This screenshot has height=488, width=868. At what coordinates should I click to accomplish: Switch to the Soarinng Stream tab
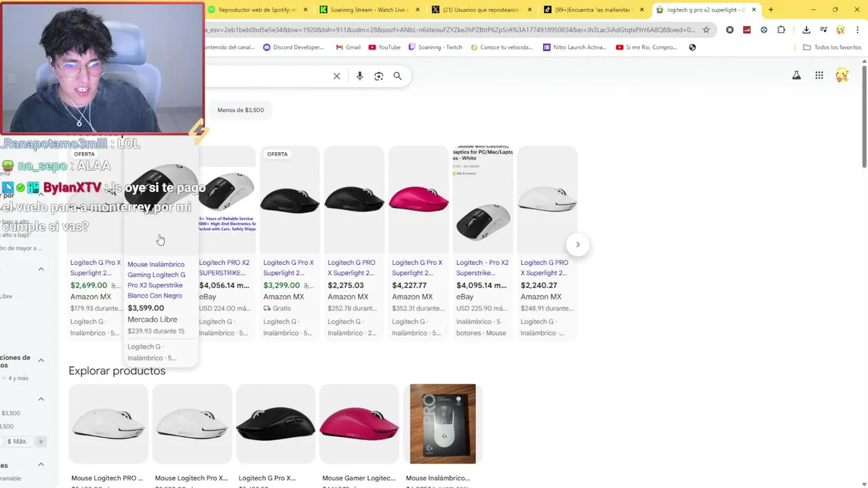coord(370,9)
